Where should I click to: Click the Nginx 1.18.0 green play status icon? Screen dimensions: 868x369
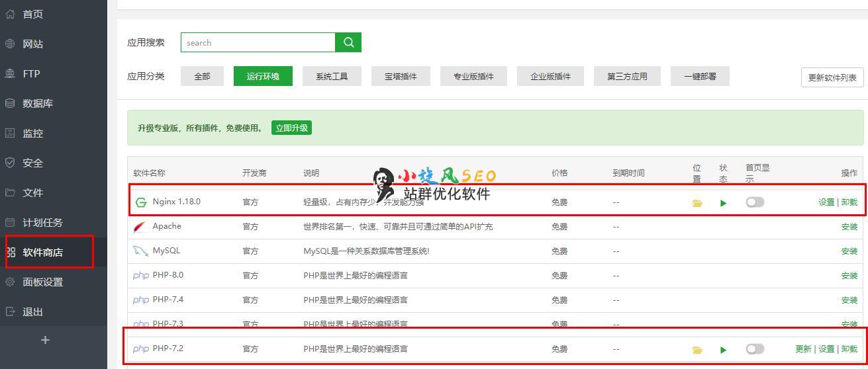point(723,203)
